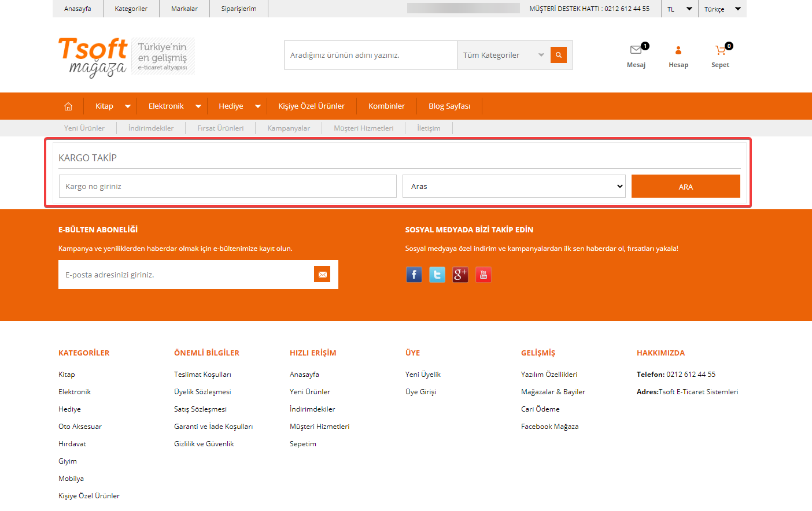Open footer Hırdavat category link

pyautogui.click(x=72, y=444)
